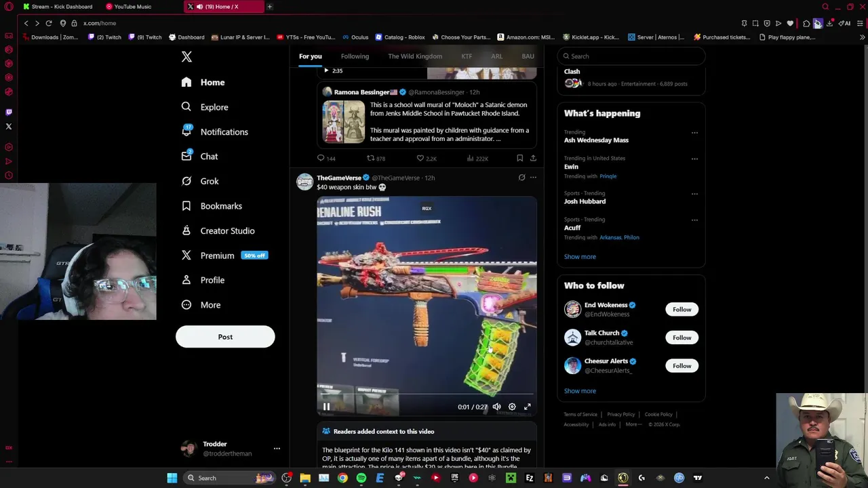The width and height of the screenshot is (868, 488).
Task: Switch to The Wild Kingdom tab
Action: click(415, 56)
